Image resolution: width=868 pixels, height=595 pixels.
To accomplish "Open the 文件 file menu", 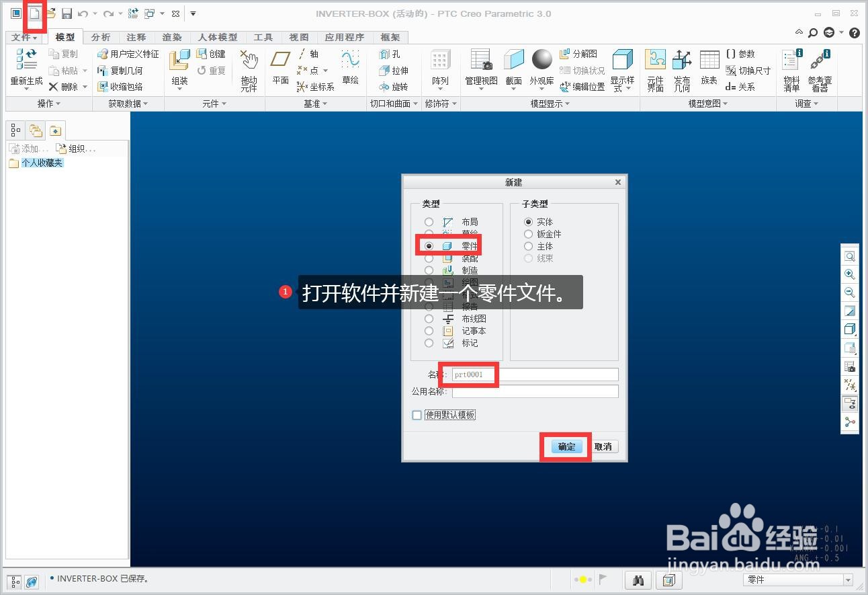I will coord(25,37).
